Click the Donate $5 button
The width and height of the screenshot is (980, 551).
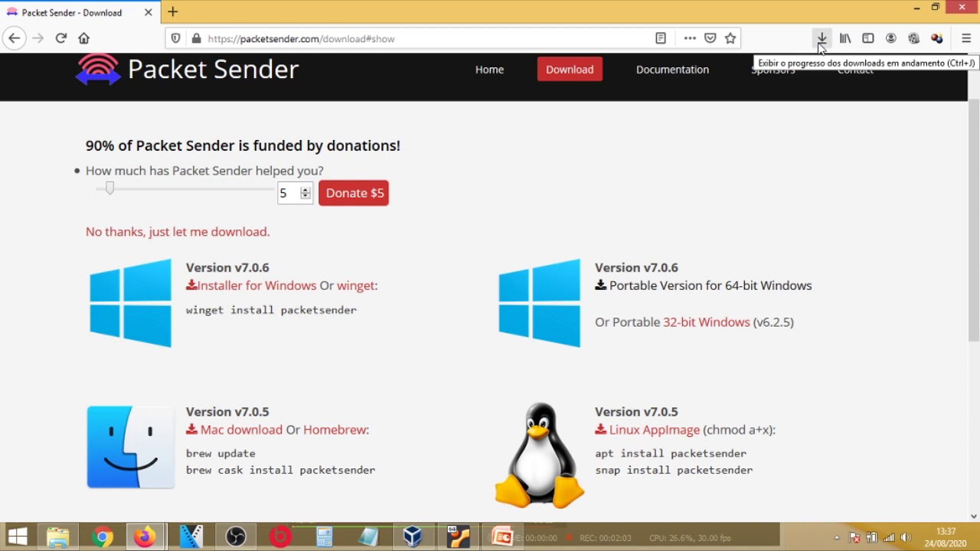click(x=354, y=193)
